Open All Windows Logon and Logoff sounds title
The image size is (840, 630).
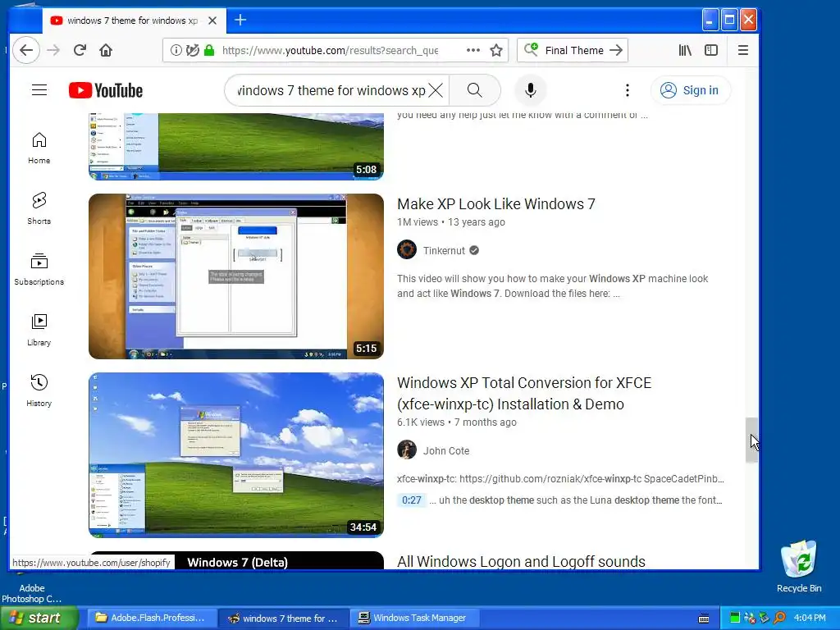(521, 561)
